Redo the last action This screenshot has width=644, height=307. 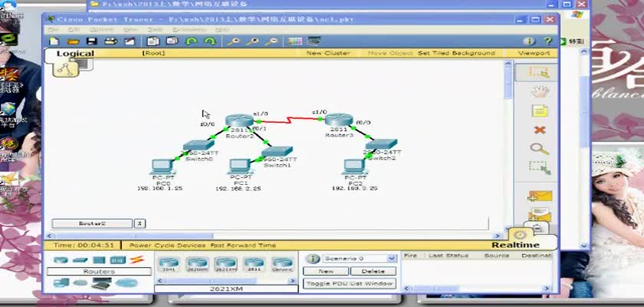[x=210, y=41]
